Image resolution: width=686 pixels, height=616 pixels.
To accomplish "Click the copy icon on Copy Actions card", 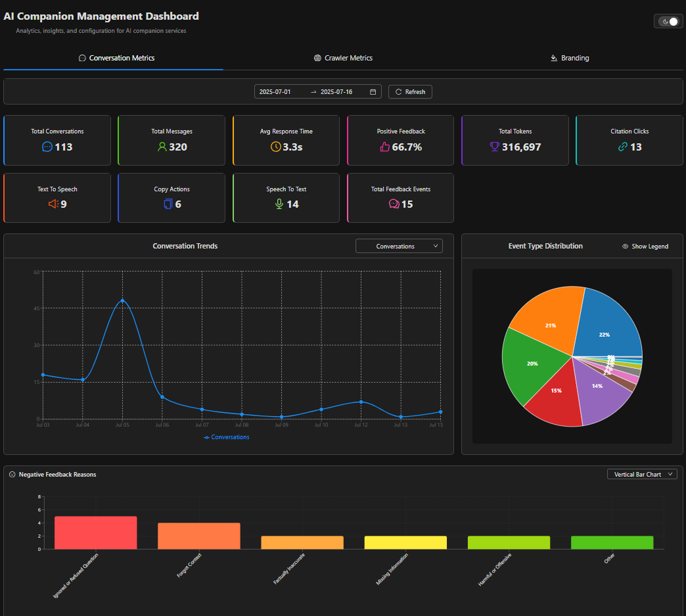I will pos(167,204).
